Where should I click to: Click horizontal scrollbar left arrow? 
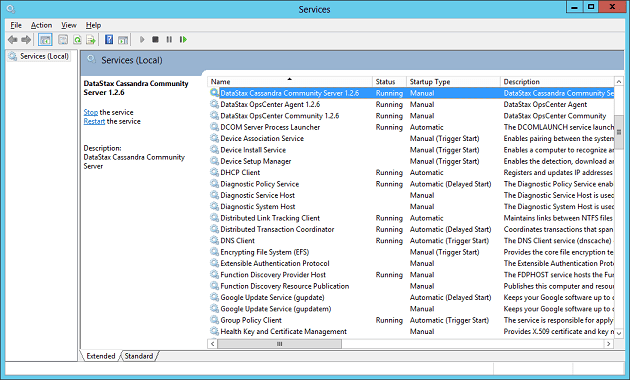click(213, 344)
